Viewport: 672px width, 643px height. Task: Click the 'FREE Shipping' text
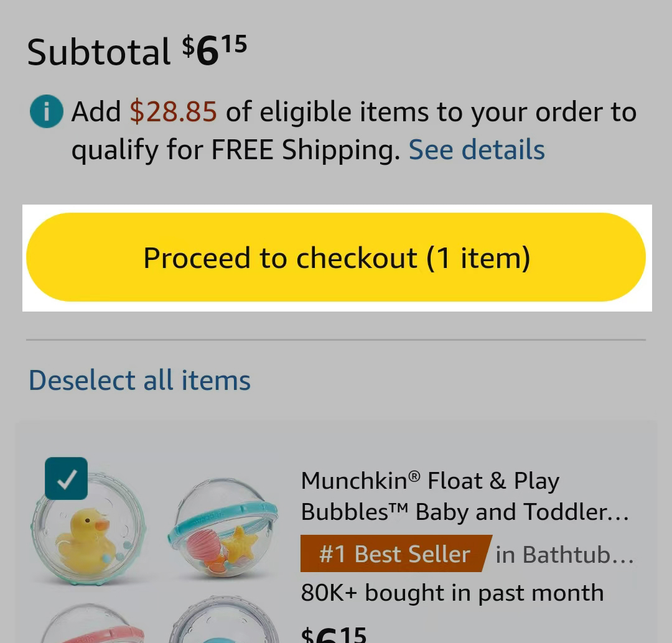[x=305, y=150]
